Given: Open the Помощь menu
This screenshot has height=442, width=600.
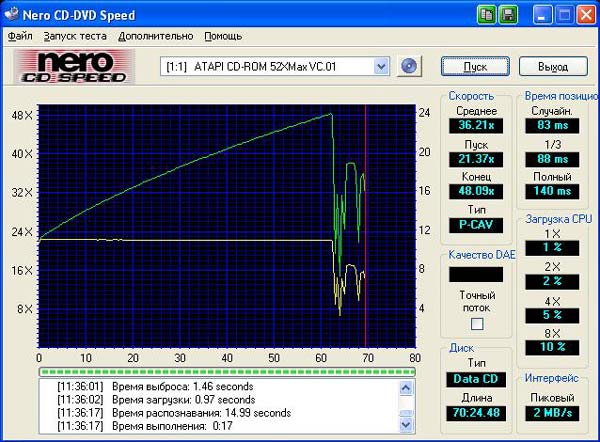Looking at the screenshot, I should (x=223, y=36).
